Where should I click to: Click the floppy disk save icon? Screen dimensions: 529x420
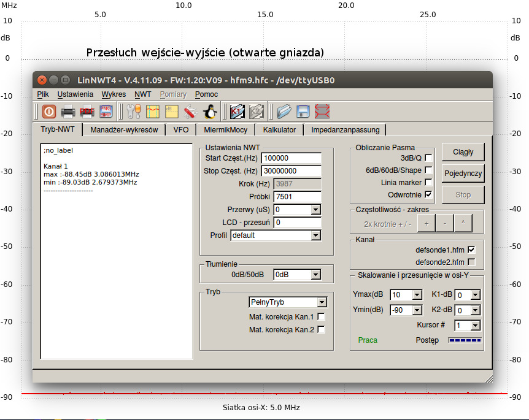[x=303, y=112]
